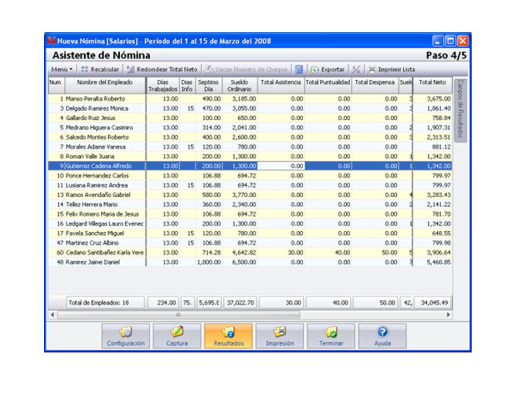532x399 pixels.
Task: Click Total Asistencia column header
Action: pyautogui.click(x=281, y=85)
